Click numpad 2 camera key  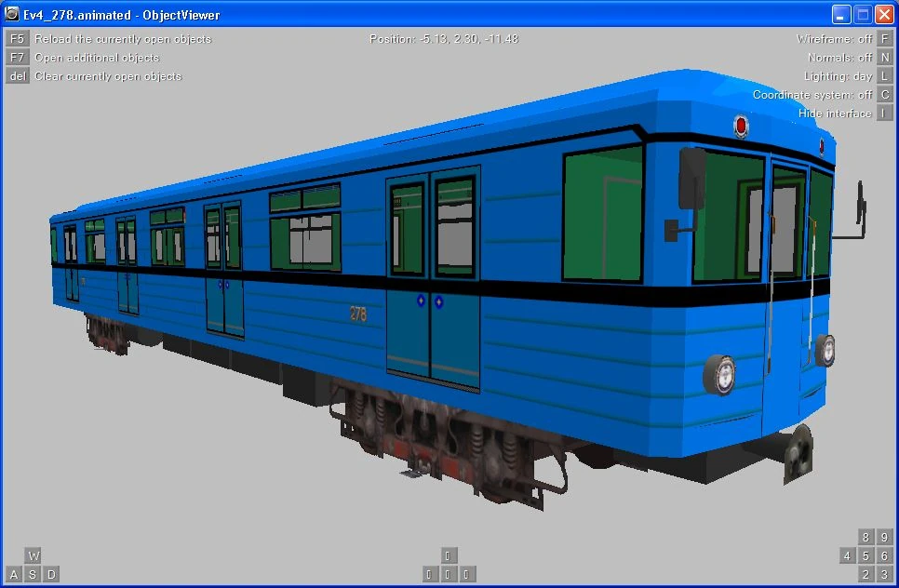865,574
